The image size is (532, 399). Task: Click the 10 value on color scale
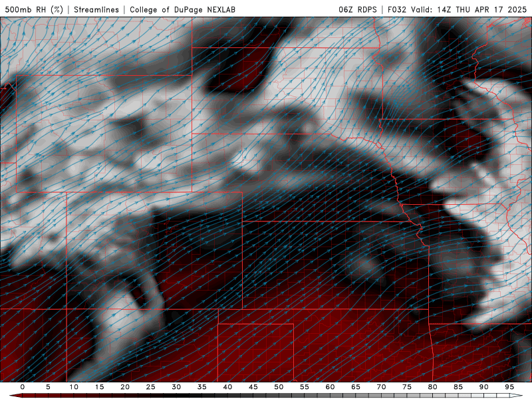74,387
